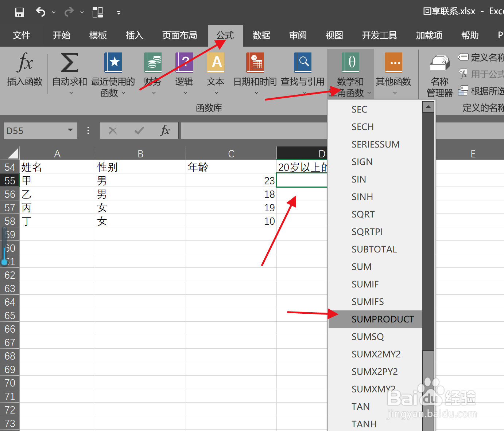Click the confirm checkmark in formula bar
The image size is (504, 431).
tap(139, 130)
